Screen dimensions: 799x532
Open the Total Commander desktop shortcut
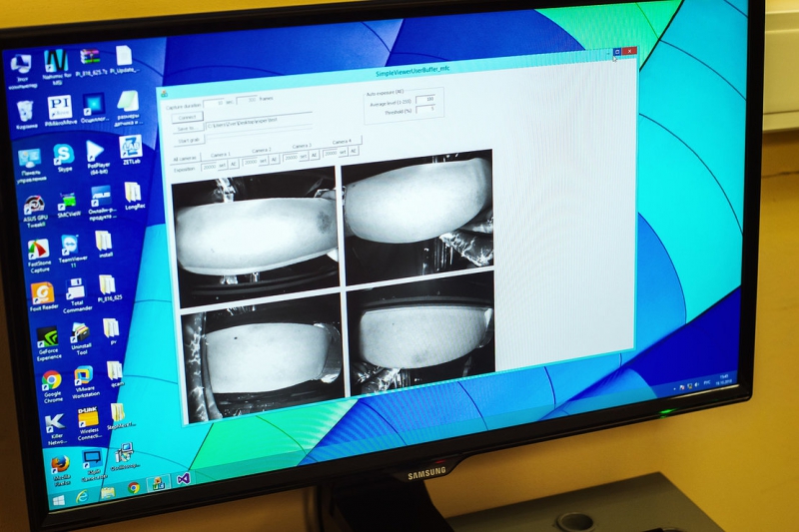pos(76,290)
